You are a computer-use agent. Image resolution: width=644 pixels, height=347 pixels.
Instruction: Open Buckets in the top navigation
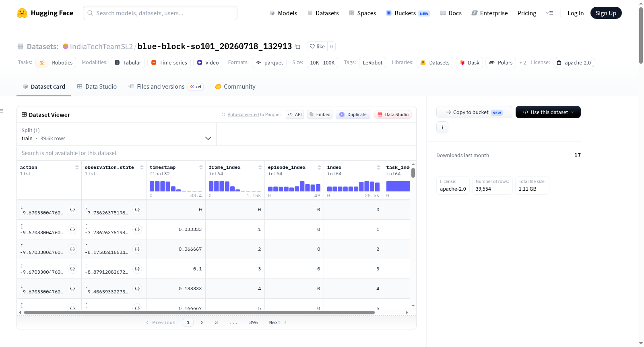(408, 13)
